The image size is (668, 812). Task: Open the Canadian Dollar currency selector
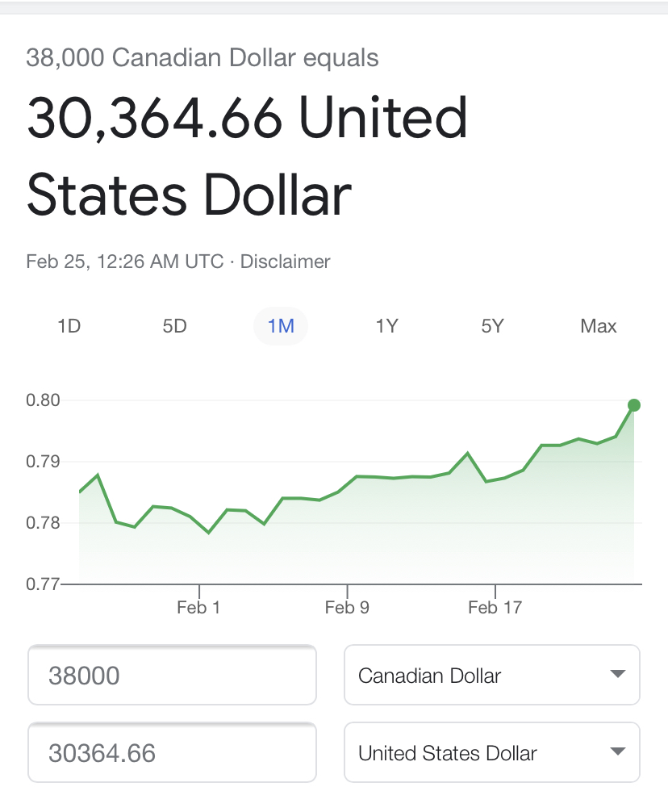tap(491, 675)
